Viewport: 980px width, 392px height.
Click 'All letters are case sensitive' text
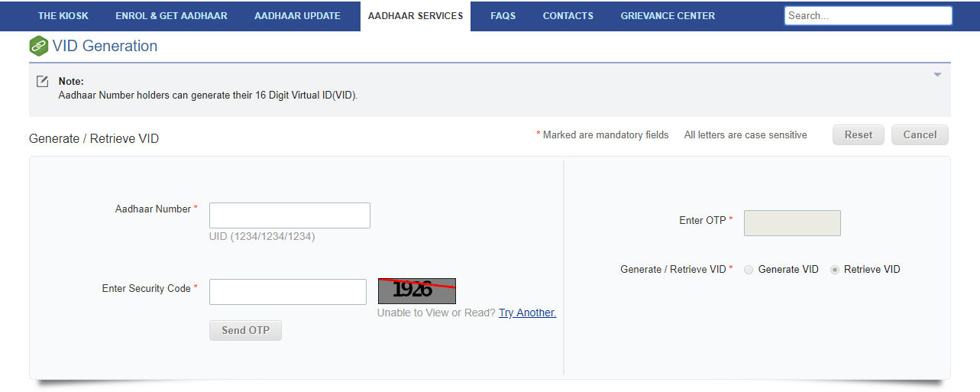coord(746,135)
